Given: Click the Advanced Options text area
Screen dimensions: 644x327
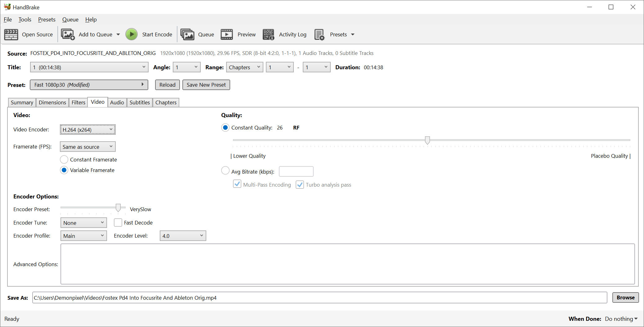Looking at the screenshot, I should pos(348,264).
